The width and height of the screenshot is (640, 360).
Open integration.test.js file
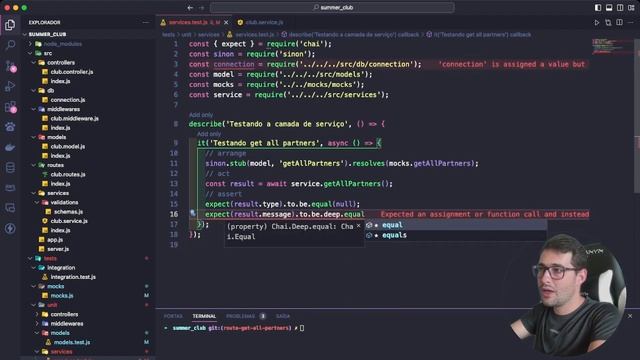pos(73,277)
